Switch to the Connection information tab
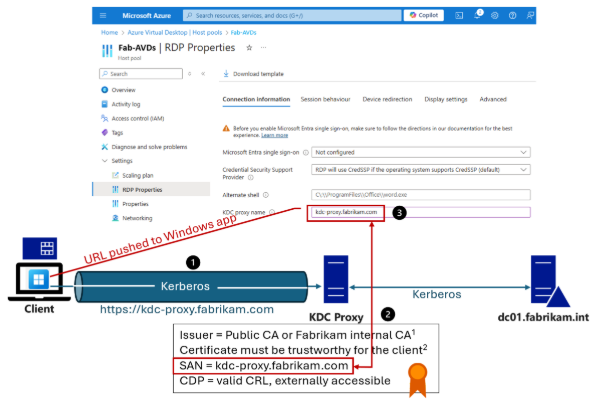The image size is (602, 406). (256, 99)
